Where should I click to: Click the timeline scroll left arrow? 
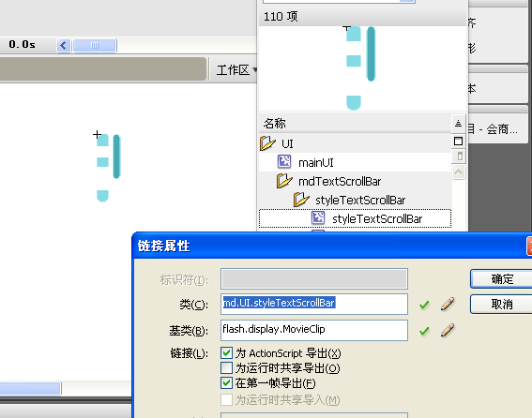pos(64,45)
